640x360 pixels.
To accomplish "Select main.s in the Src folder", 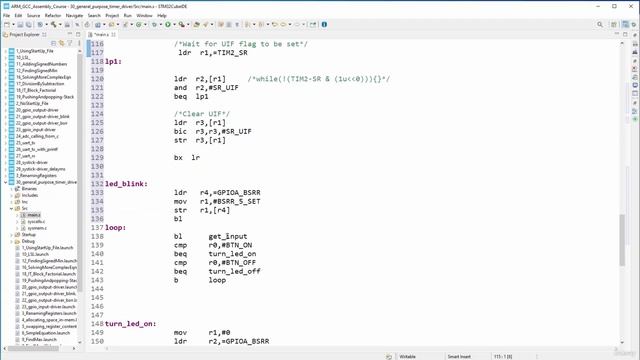I will [34, 215].
